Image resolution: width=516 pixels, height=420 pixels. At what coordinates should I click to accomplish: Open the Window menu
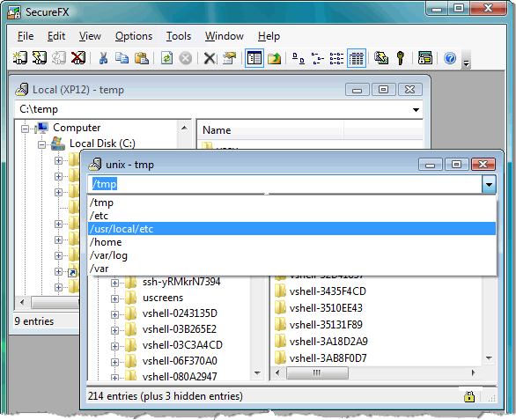(x=225, y=36)
